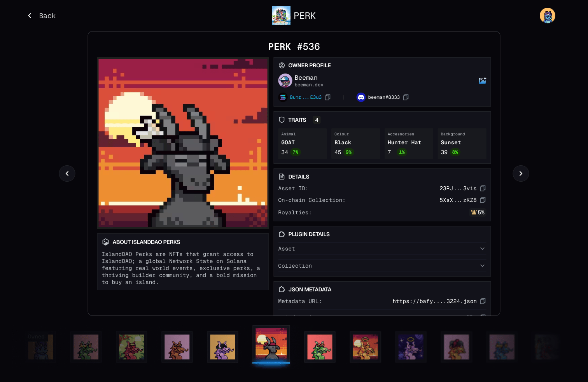Click the Beeman owner name
588x382 pixels.
pos(306,78)
